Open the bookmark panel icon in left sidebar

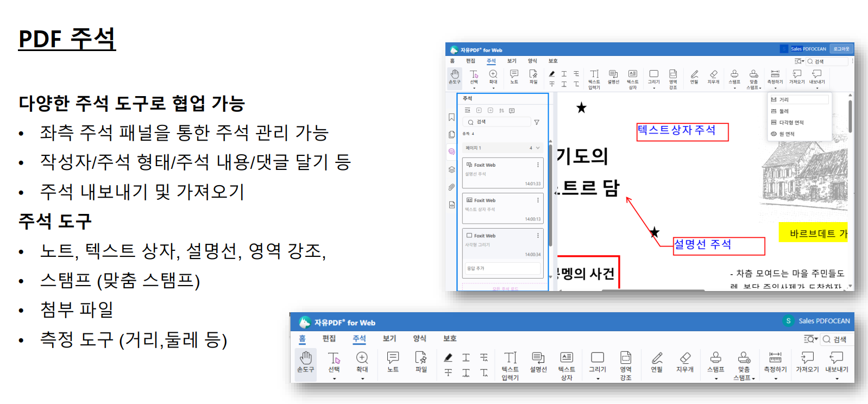451,117
